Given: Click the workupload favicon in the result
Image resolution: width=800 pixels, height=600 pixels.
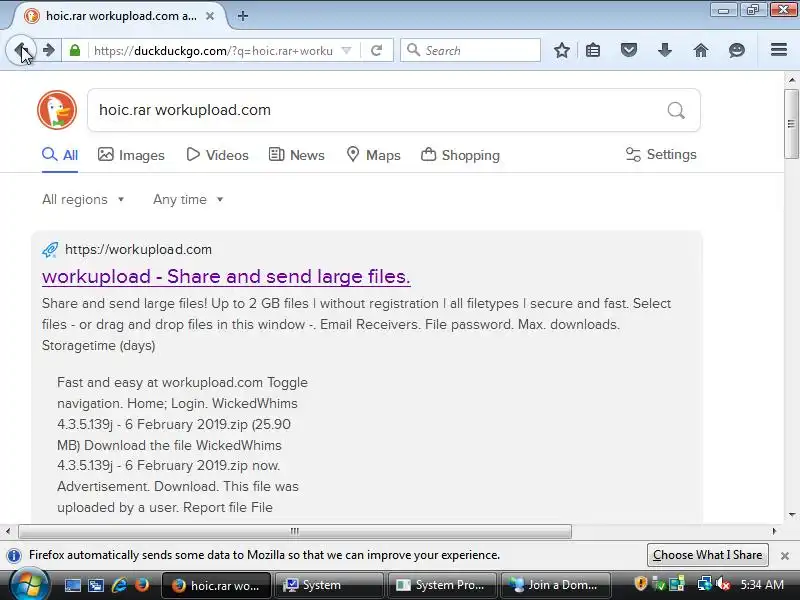Looking at the screenshot, I should pyautogui.click(x=50, y=249).
